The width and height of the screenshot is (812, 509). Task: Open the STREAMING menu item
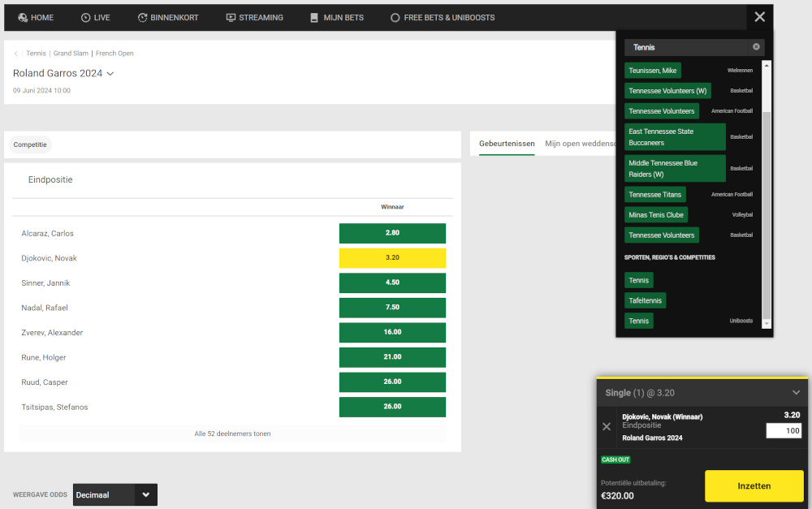point(255,18)
